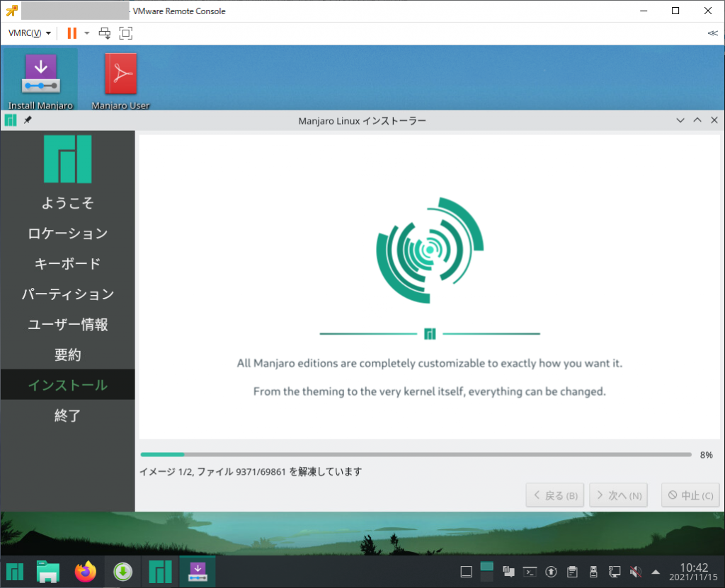Viewport: 725px width, 588px height.
Task: Enter full screen mode in VMware Remote Console
Action: pyautogui.click(x=126, y=33)
